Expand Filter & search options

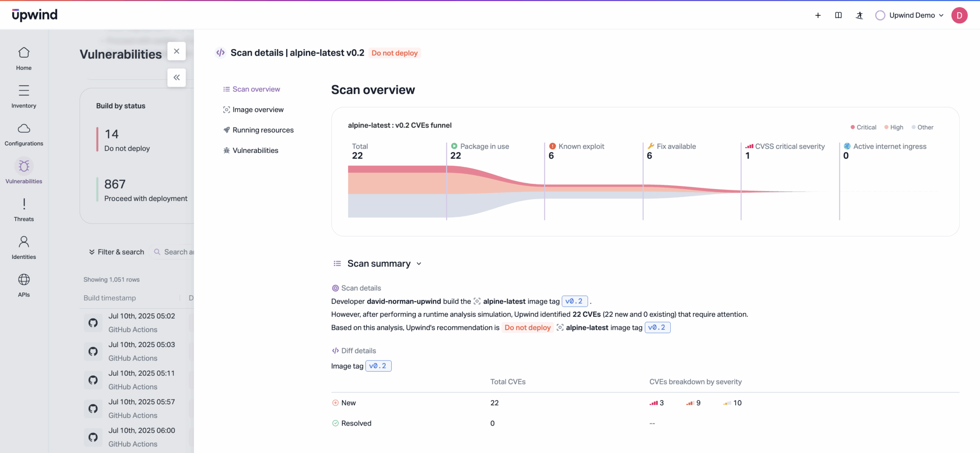click(x=116, y=252)
